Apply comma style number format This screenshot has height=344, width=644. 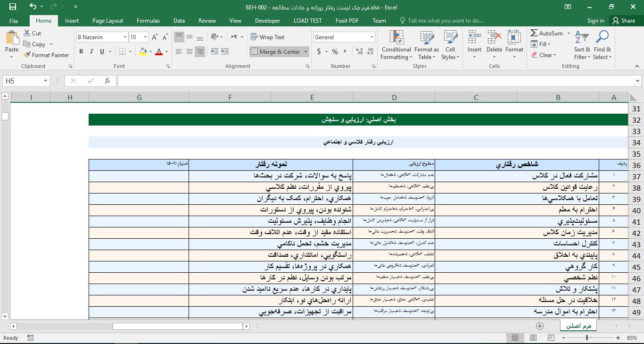click(x=345, y=51)
